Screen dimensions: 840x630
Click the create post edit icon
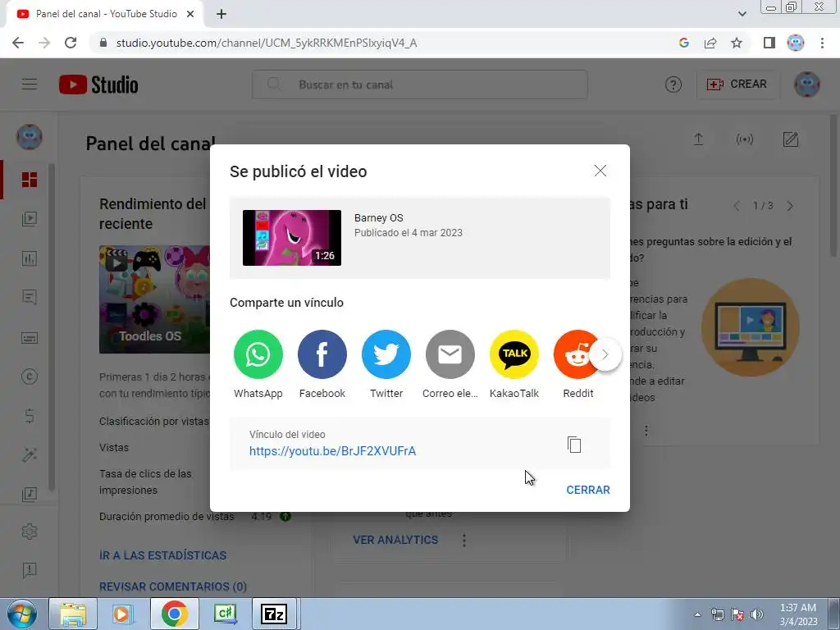791,139
